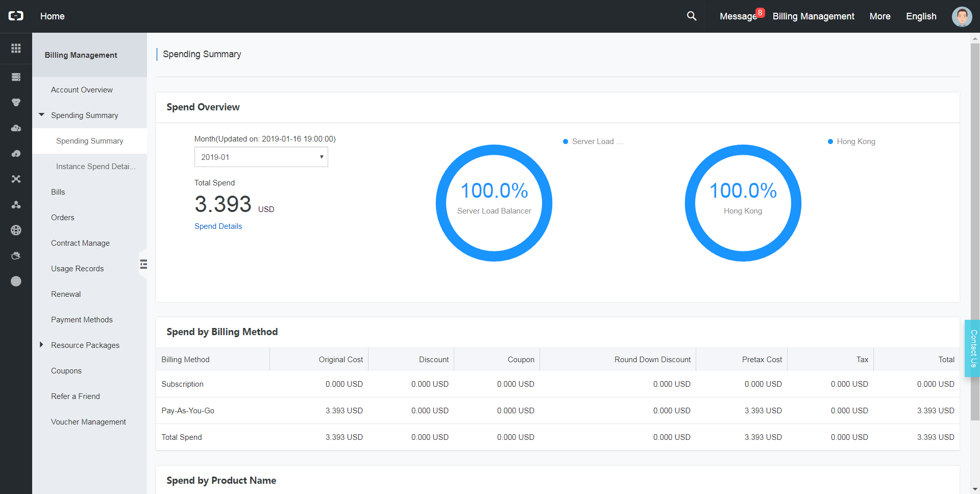Collapse the sidebar with the panel toggle handle
Image resolution: width=980 pixels, height=494 pixels.
click(x=143, y=264)
